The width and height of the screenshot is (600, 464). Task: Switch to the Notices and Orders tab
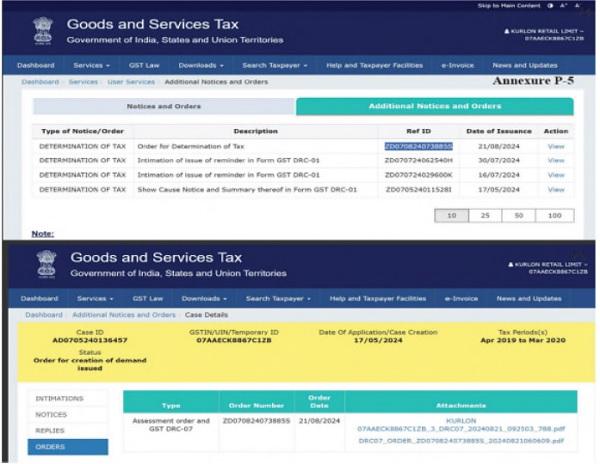pos(164,106)
